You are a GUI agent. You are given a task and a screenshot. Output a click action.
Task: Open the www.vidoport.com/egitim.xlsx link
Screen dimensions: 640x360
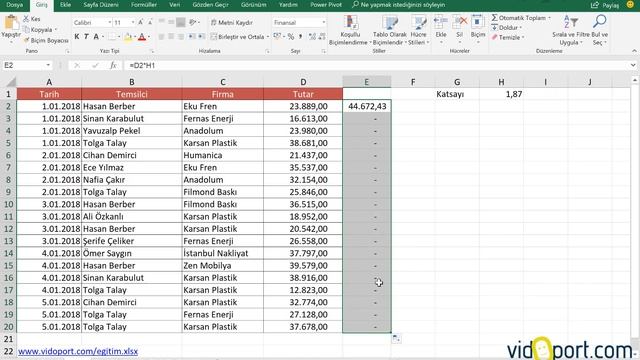pos(78,351)
